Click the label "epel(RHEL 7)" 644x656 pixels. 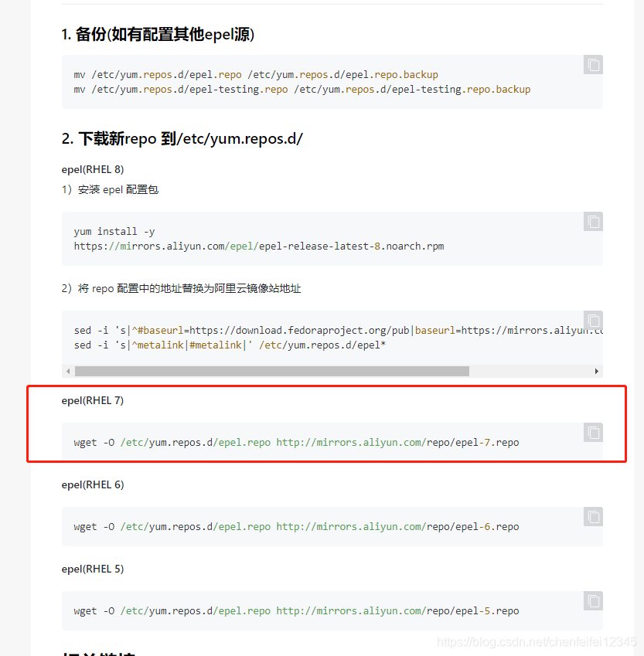(x=93, y=400)
